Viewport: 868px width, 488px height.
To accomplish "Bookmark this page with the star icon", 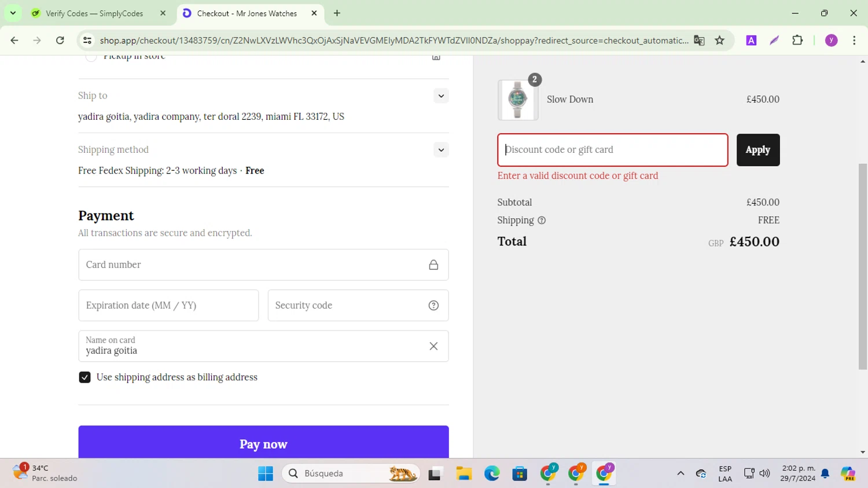I will (x=720, y=41).
